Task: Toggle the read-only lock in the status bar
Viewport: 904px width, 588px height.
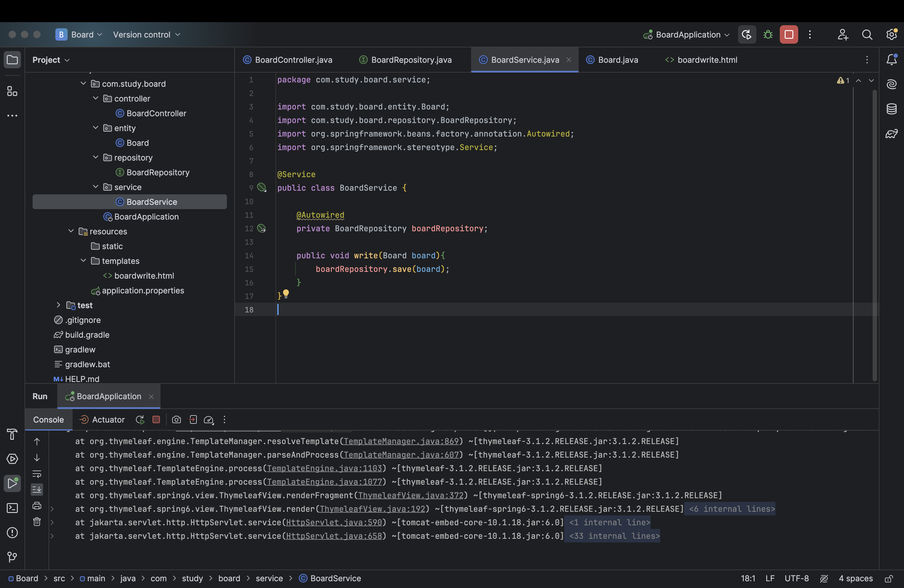Action: click(888, 578)
